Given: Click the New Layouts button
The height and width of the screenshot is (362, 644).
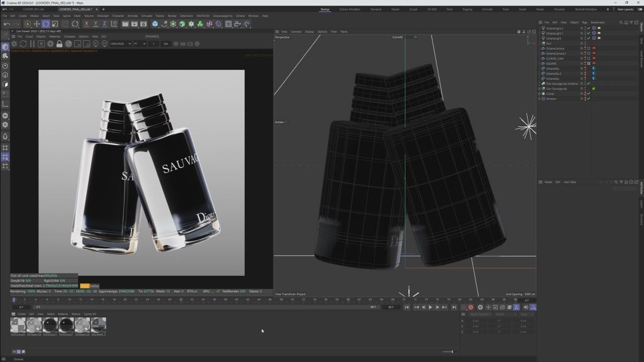Looking at the screenshot, I should click(x=626, y=9).
